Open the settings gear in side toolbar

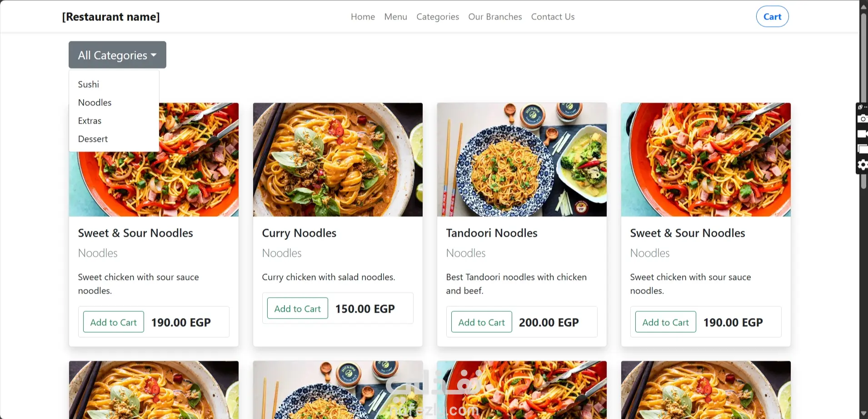[862, 165]
